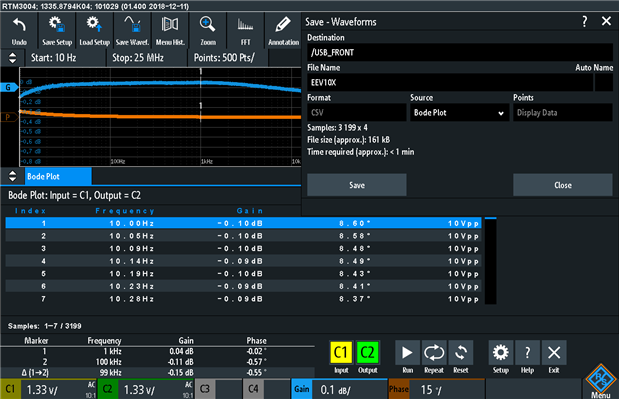Screen dimensions: 619x399
Task: Click the Close button in dialog
Action: pyautogui.click(x=563, y=185)
